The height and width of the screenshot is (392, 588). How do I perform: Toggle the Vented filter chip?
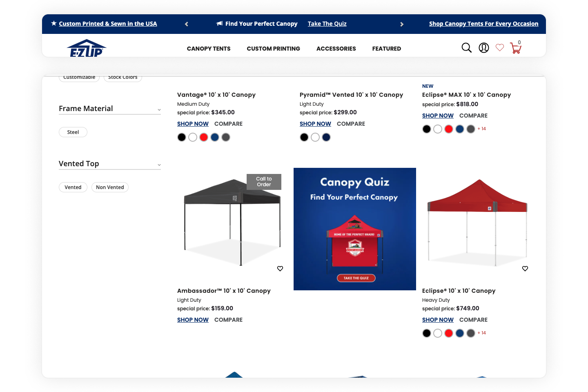coord(73,187)
